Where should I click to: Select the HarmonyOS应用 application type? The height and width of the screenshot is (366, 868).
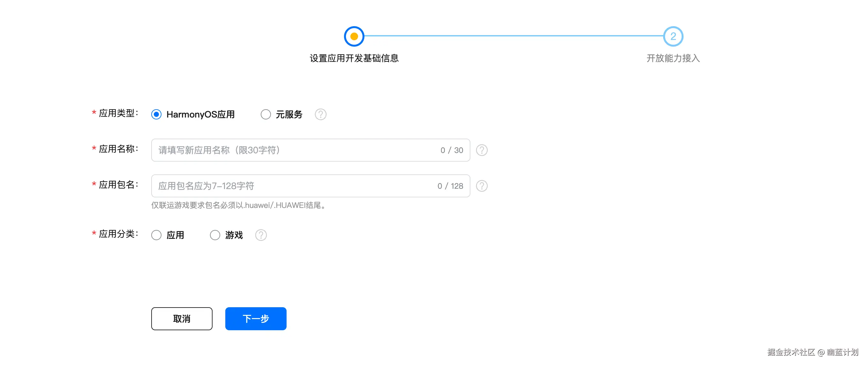[156, 114]
